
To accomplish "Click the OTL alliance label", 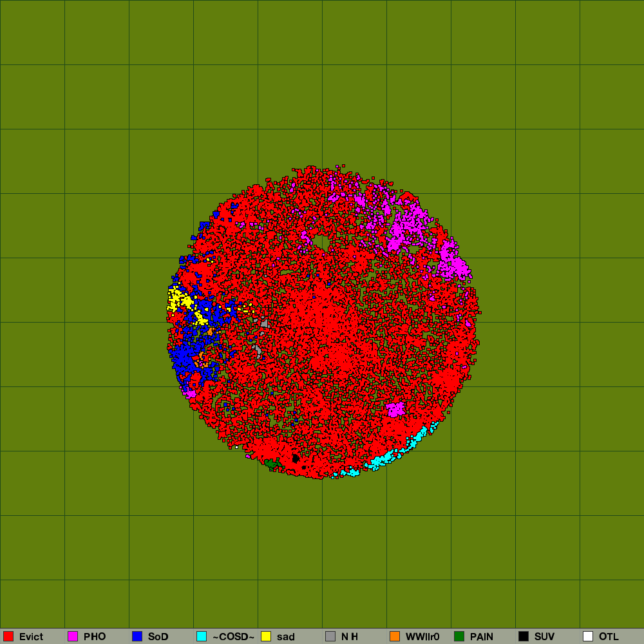I will coord(609,637).
